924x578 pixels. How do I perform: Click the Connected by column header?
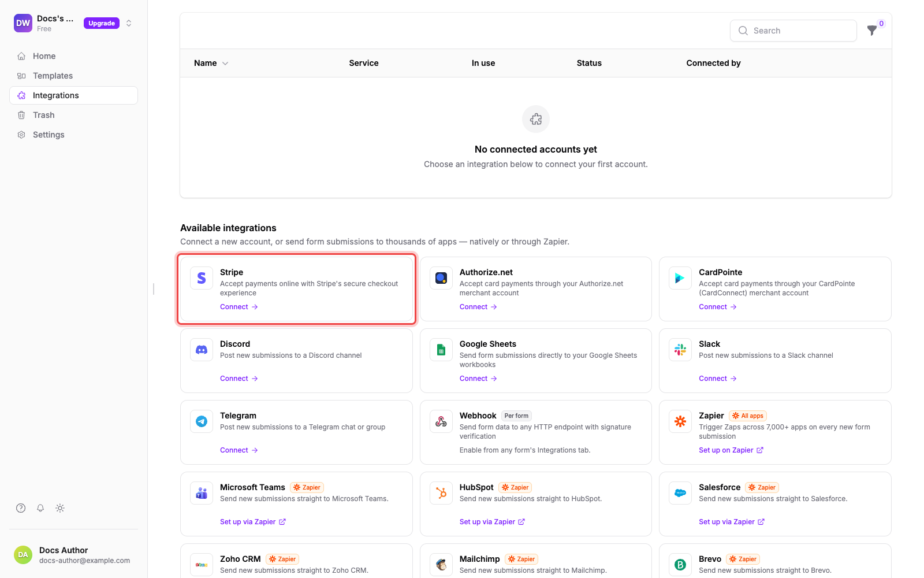(x=713, y=63)
